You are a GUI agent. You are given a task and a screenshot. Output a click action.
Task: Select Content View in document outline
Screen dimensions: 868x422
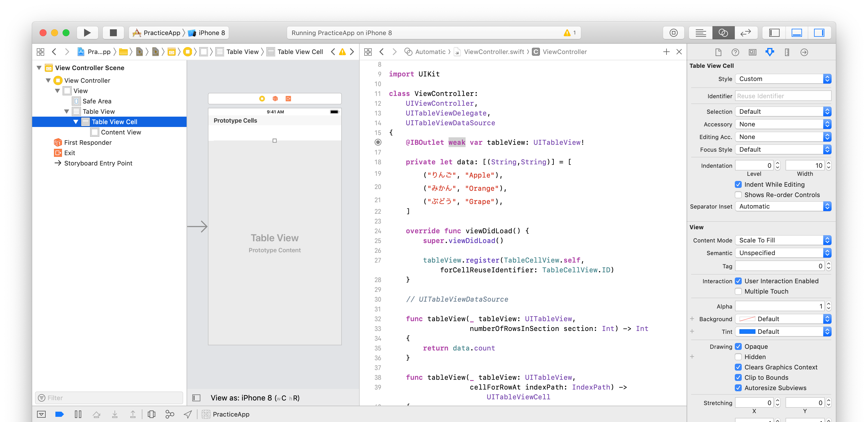[121, 132]
